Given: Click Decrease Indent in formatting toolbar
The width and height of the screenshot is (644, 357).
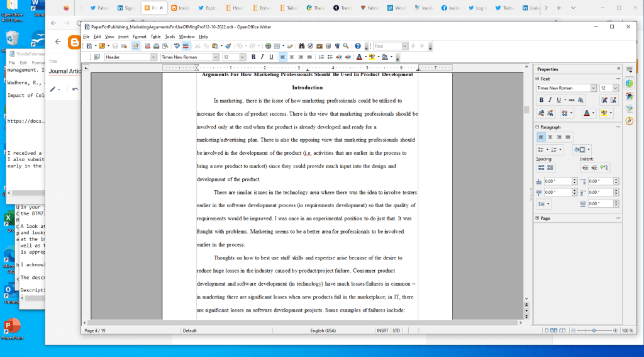Looking at the screenshot, I should click(x=339, y=57).
